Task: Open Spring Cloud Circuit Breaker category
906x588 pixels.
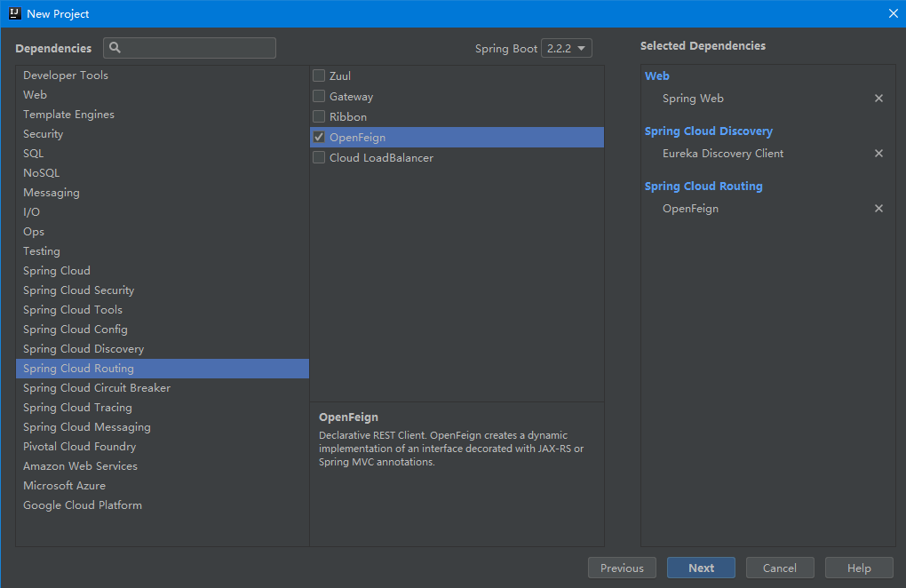Action: coord(163,388)
